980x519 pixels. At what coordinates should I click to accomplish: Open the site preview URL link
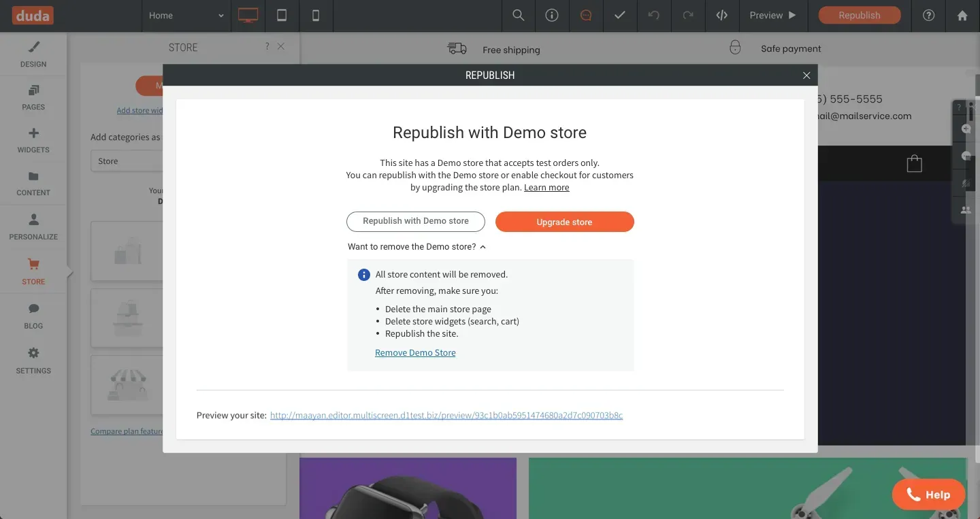(446, 416)
